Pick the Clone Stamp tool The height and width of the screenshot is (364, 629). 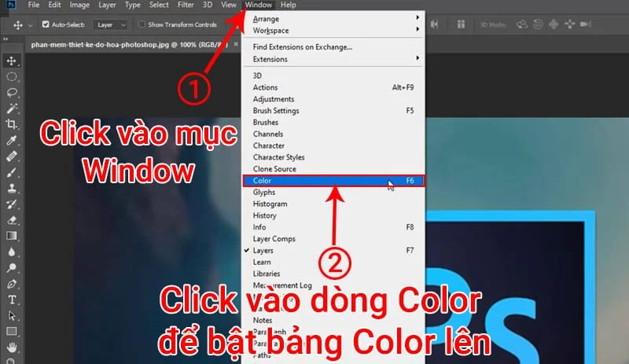pos(12,188)
